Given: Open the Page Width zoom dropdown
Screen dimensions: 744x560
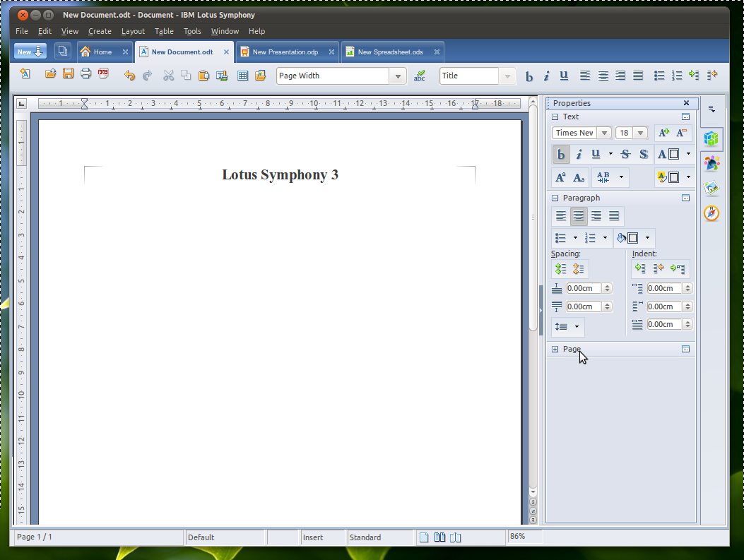Looking at the screenshot, I should [398, 76].
